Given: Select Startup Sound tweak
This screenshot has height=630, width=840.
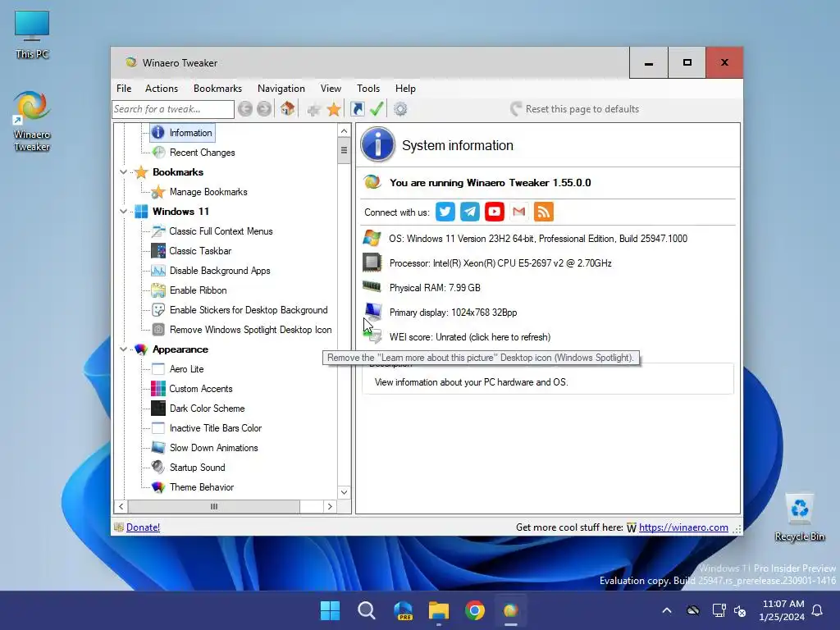Looking at the screenshot, I should point(197,468).
